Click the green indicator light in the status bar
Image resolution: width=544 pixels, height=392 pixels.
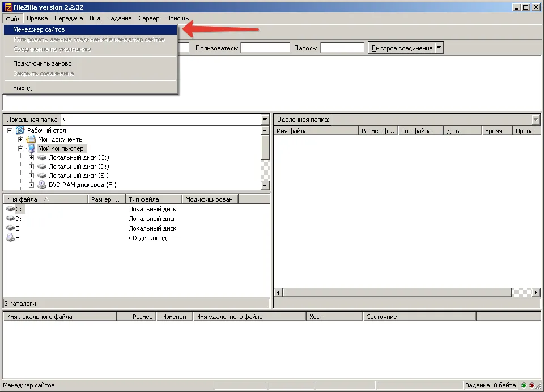coord(524,385)
